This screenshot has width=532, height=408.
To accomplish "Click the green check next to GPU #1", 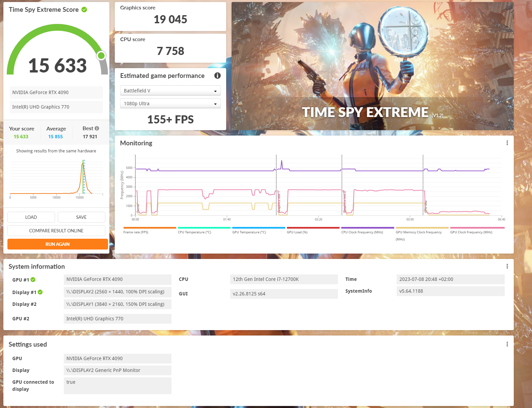I will pyautogui.click(x=33, y=280).
